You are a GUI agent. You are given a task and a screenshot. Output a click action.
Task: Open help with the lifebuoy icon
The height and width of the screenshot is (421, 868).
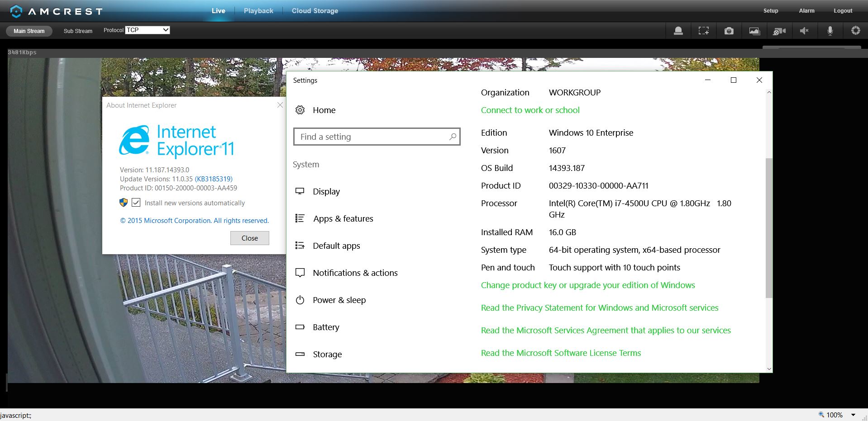click(855, 31)
